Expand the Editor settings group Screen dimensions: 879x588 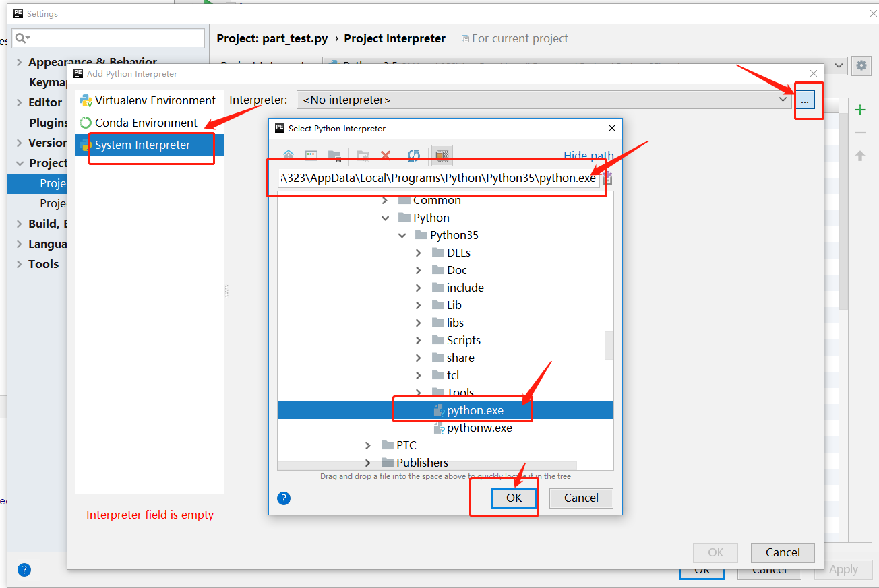coord(19,102)
